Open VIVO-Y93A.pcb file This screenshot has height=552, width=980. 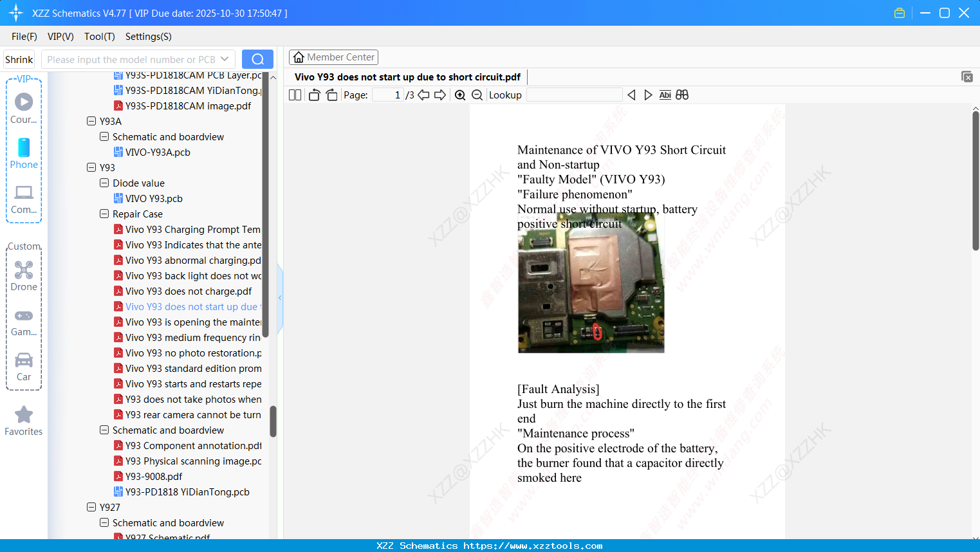pyautogui.click(x=158, y=152)
